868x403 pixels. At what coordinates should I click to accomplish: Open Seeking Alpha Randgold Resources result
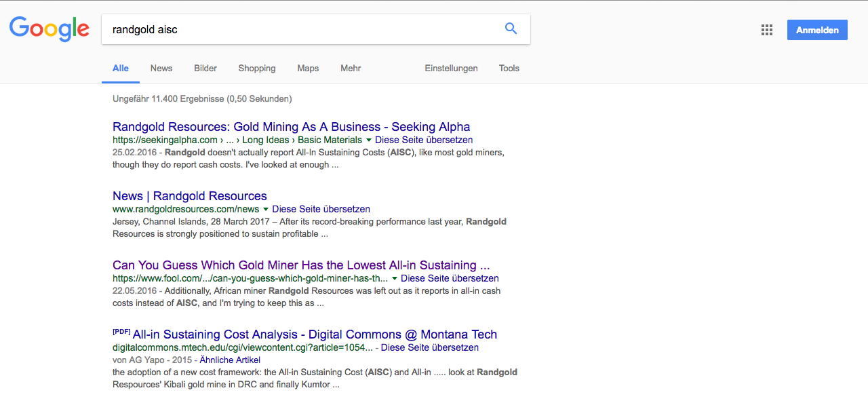(291, 127)
